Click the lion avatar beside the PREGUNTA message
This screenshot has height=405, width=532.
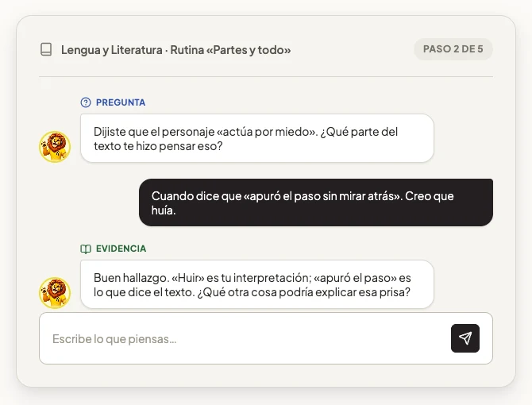pyautogui.click(x=55, y=147)
